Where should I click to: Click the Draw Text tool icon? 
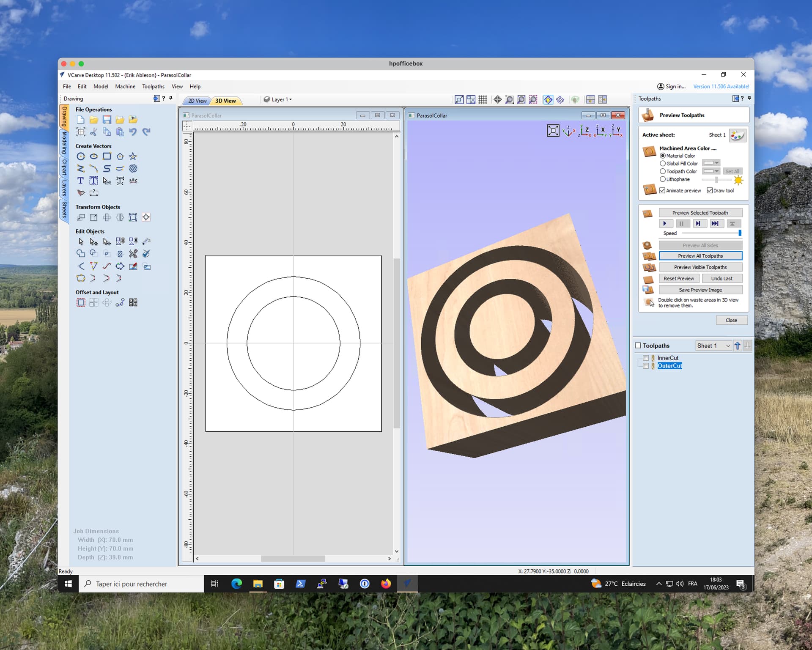point(80,181)
